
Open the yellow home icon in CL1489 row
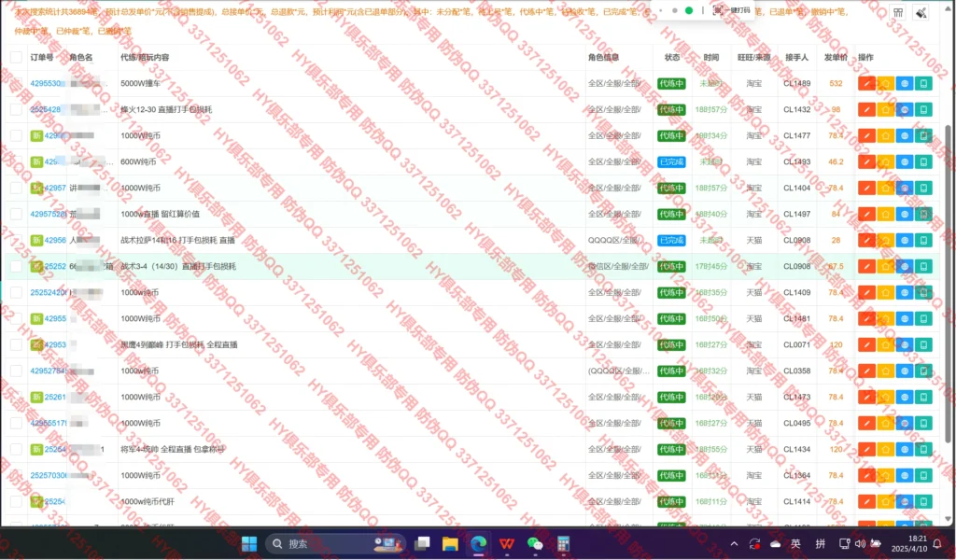pyautogui.click(x=885, y=83)
